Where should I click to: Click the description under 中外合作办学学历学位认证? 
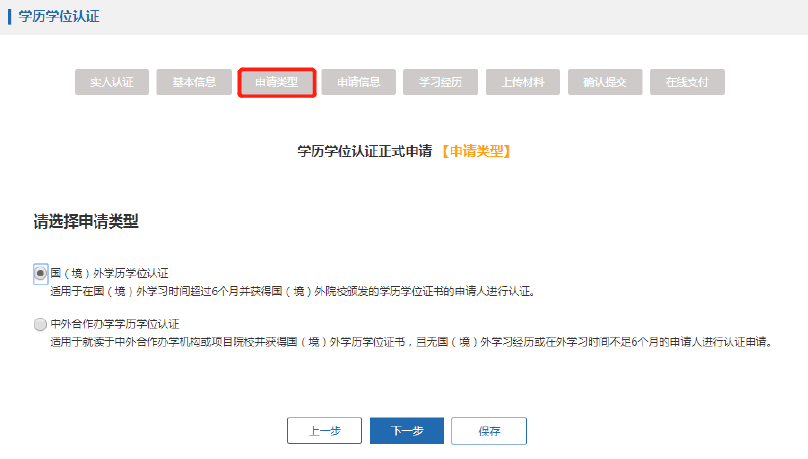tap(410, 342)
